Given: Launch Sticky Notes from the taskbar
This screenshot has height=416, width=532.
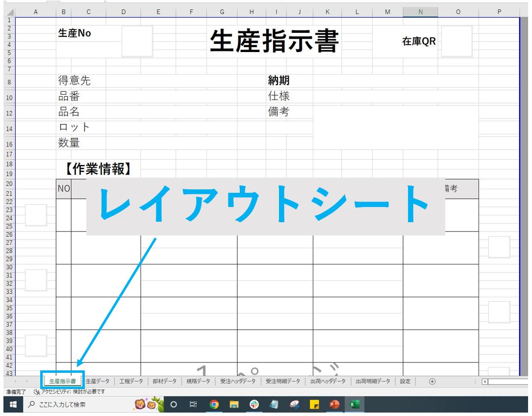Looking at the screenshot, I should pos(315,405).
